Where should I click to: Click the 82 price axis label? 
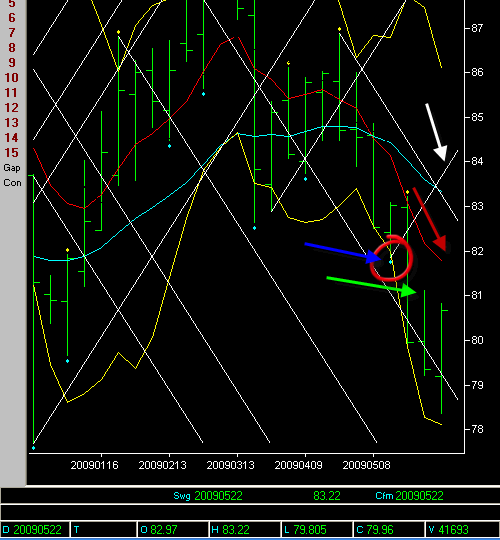[x=477, y=251]
